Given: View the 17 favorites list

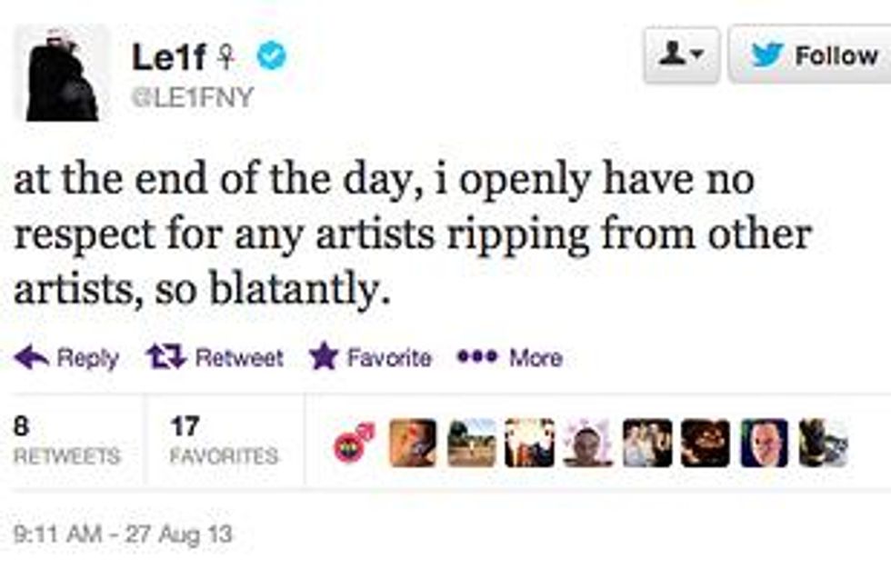Looking at the screenshot, I should 224,441.
